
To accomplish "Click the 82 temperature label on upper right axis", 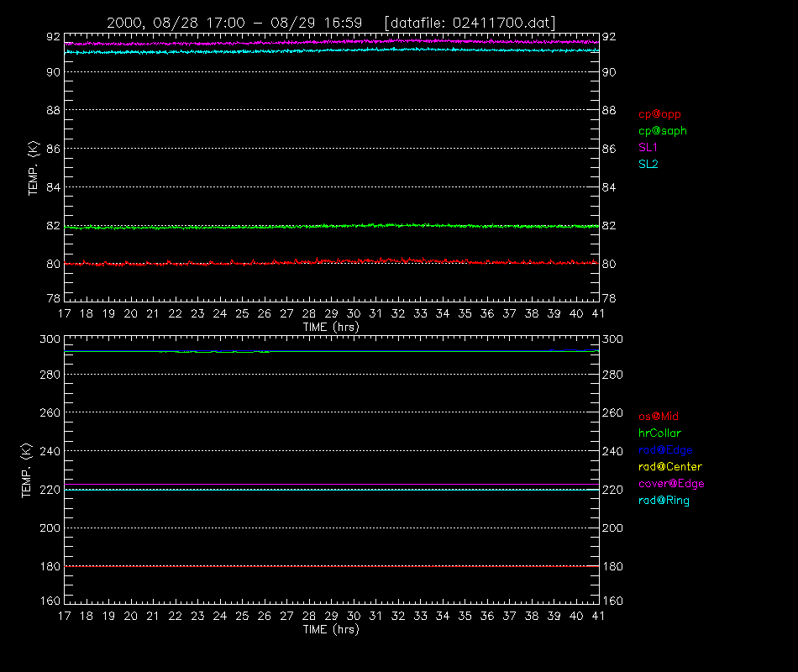I will tap(609, 226).
